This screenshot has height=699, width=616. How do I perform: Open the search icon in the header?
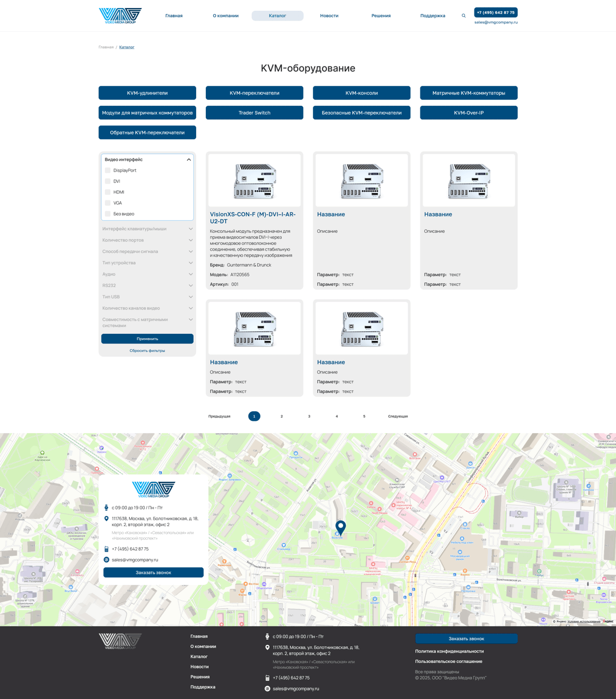464,16
